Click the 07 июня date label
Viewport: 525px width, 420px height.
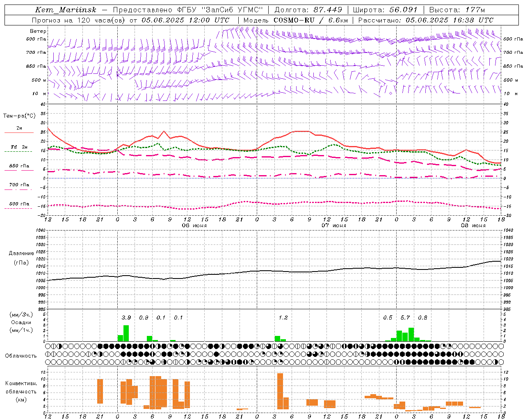(x=334, y=226)
